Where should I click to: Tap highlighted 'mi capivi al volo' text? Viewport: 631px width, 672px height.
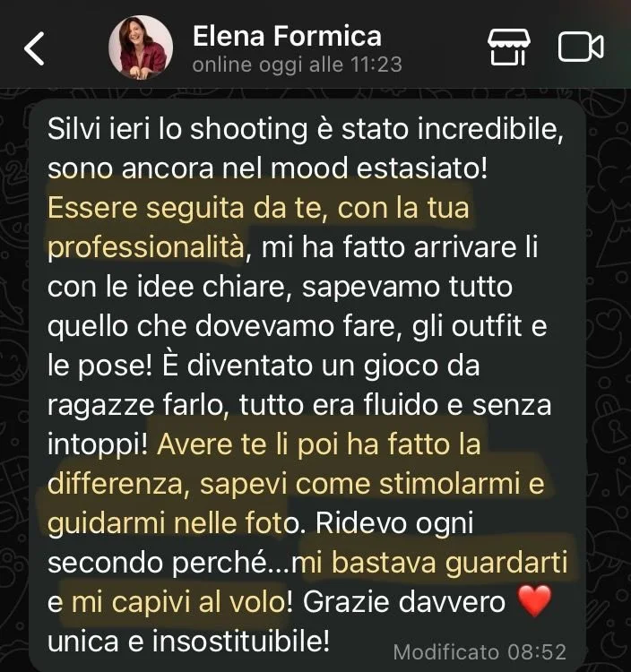(x=178, y=602)
